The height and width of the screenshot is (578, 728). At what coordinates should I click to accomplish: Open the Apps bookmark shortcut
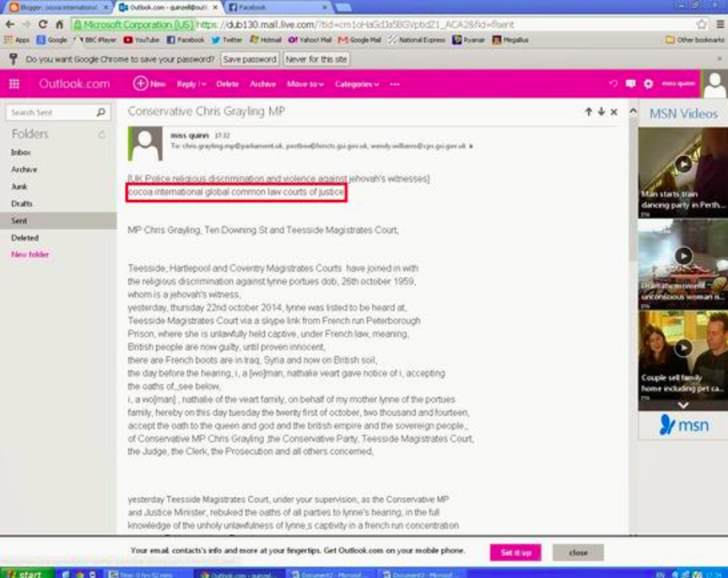point(17,40)
